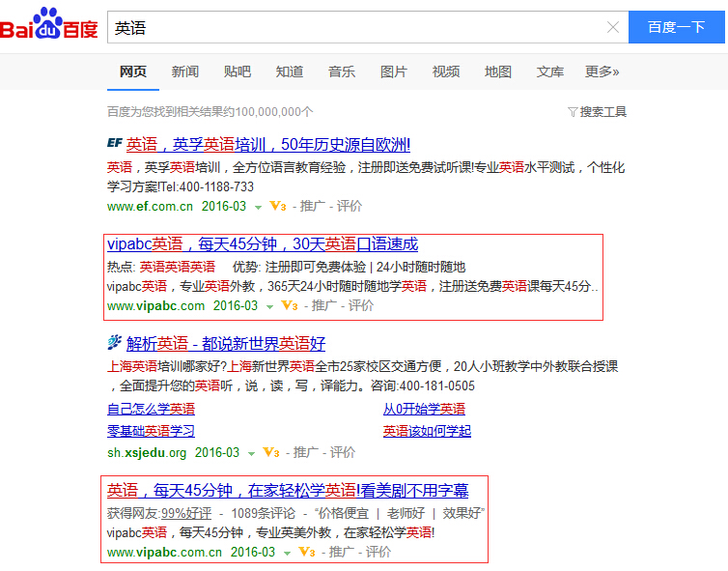
Task: Open 搜索工具 search tools filter
Action: point(598,112)
